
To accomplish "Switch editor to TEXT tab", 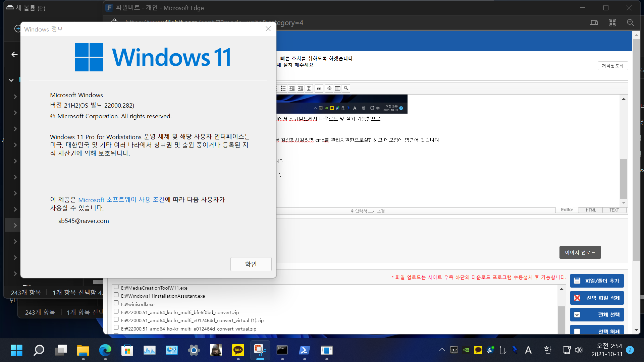I will 614,210.
